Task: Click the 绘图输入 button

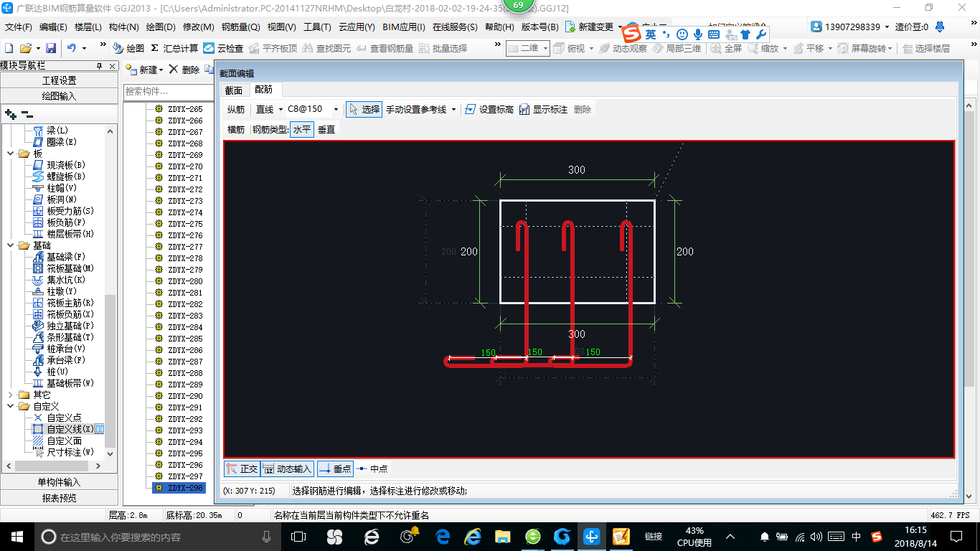Action: tap(59, 95)
